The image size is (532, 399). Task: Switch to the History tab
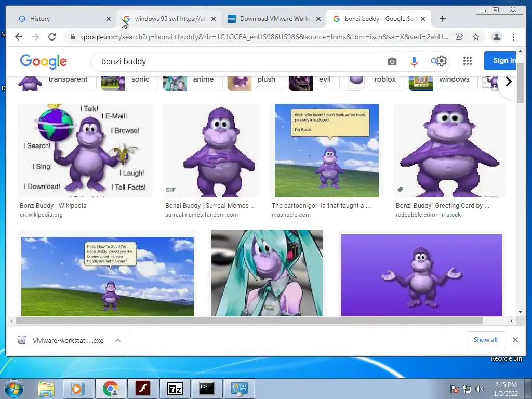click(63, 19)
